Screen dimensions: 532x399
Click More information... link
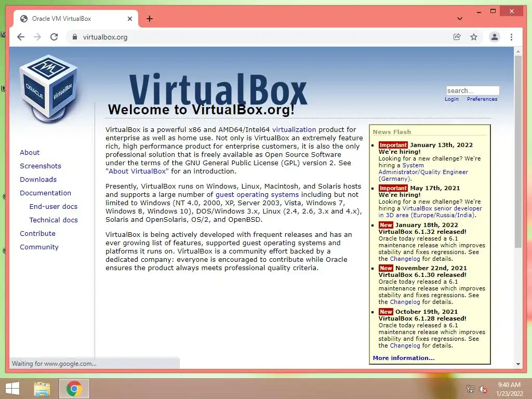click(x=403, y=358)
